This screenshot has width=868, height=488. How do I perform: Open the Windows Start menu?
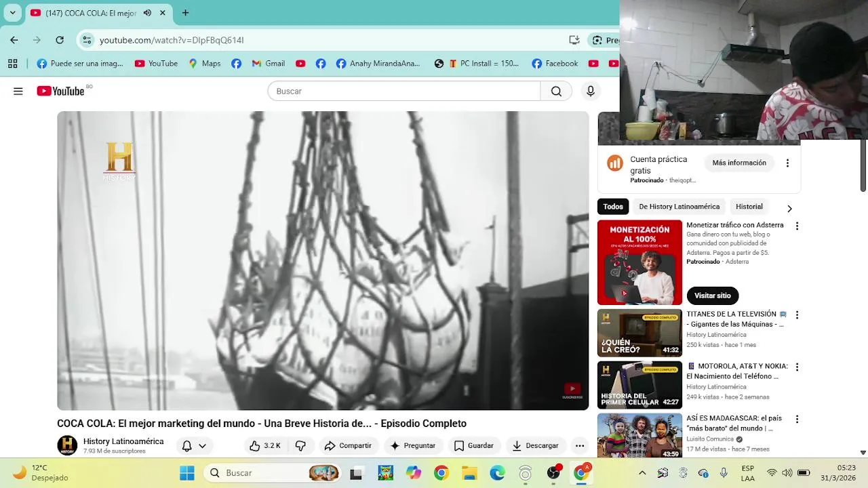(187, 473)
